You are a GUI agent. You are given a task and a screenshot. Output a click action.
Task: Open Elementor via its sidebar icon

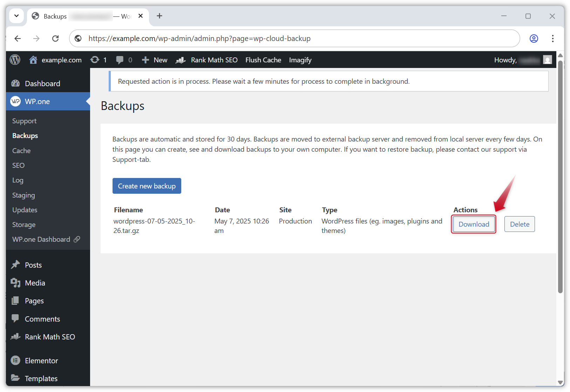(x=15, y=360)
